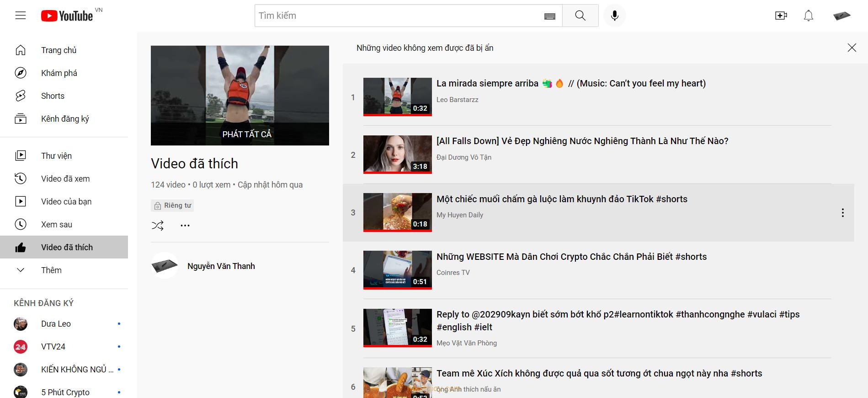Open the All Falls Down video thumbnail
This screenshot has height=398, width=868.
[x=397, y=155]
